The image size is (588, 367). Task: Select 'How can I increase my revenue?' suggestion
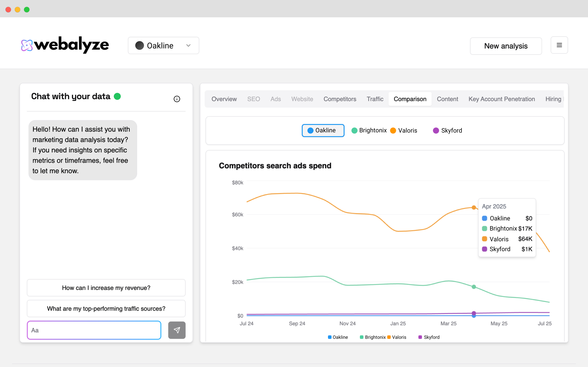click(106, 288)
